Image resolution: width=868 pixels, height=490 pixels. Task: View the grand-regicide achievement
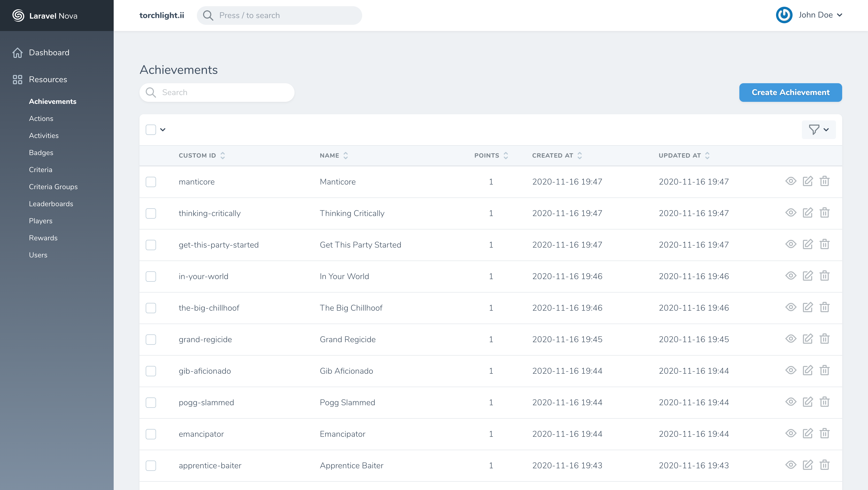(791, 339)
